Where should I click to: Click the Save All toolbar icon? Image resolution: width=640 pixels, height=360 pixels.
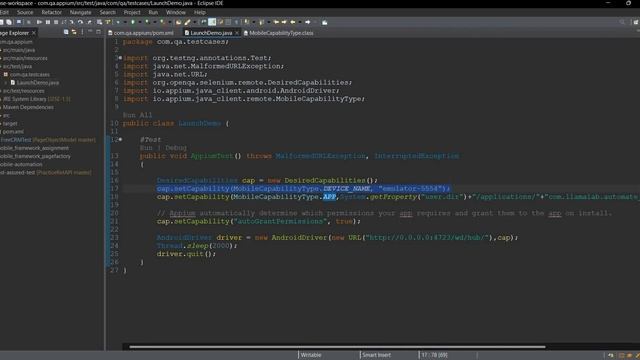(9, 22)
